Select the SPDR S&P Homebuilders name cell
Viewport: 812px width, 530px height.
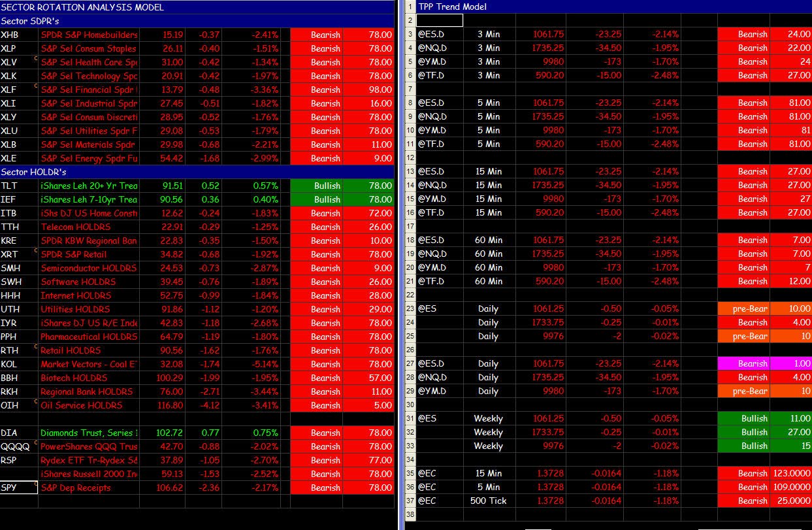tap(89, 35)
